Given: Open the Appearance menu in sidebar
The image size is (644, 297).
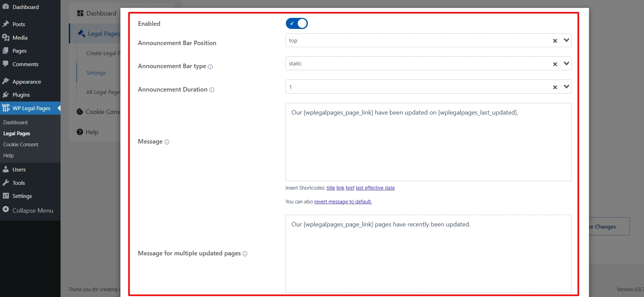Looking at the screenshot, I should (x=26, y=82).
